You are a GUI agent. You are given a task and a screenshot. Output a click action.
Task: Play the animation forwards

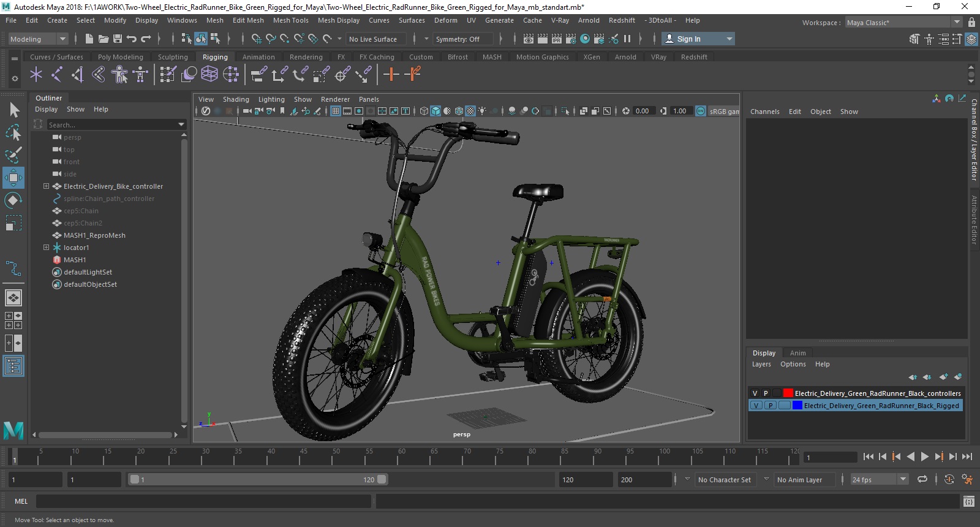925,457
